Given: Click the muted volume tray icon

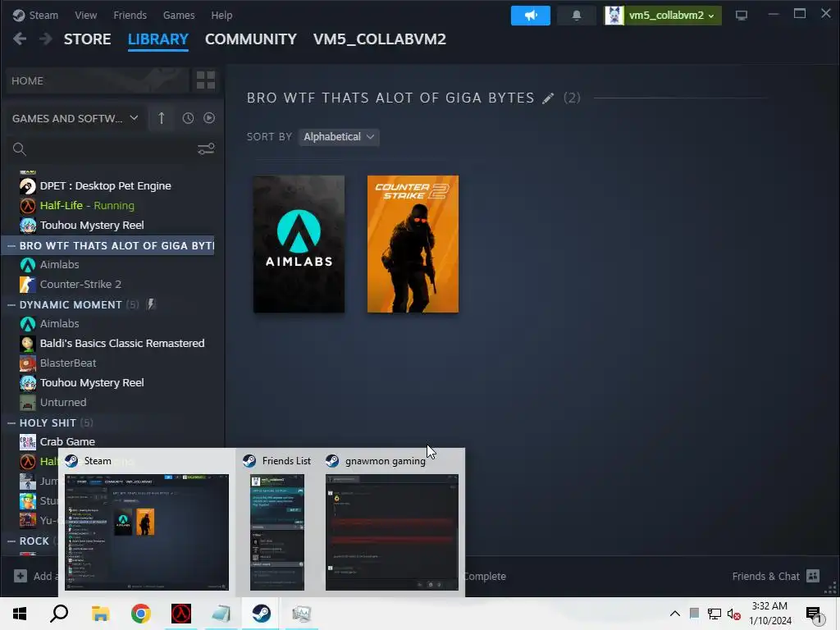Looking at the screenshot, I should click(x=734, y=614).
